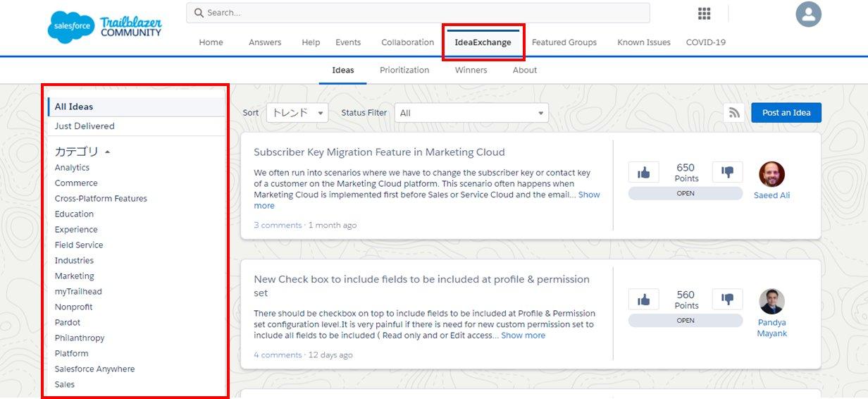Filter by the Marketing category

tap(74, 276)
